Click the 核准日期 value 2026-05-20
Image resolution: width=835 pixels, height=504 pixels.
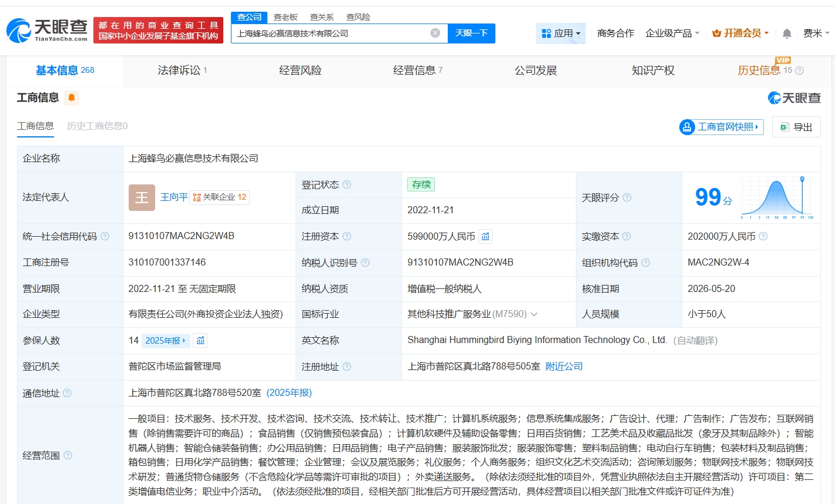(712, 288)
